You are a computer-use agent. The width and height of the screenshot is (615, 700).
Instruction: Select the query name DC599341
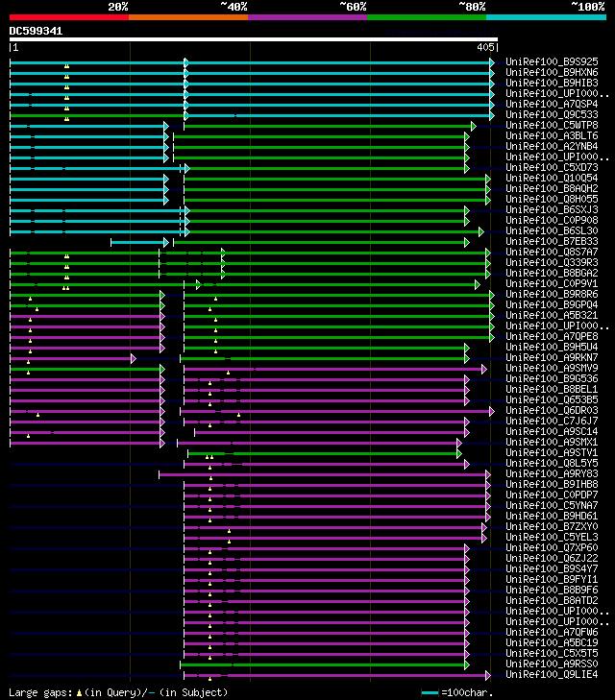(36, 31)
